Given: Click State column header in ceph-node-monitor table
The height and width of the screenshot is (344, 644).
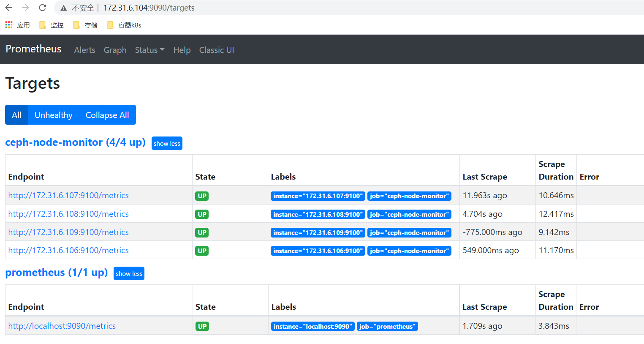Looking at the screenshot, I should point(205,177).
